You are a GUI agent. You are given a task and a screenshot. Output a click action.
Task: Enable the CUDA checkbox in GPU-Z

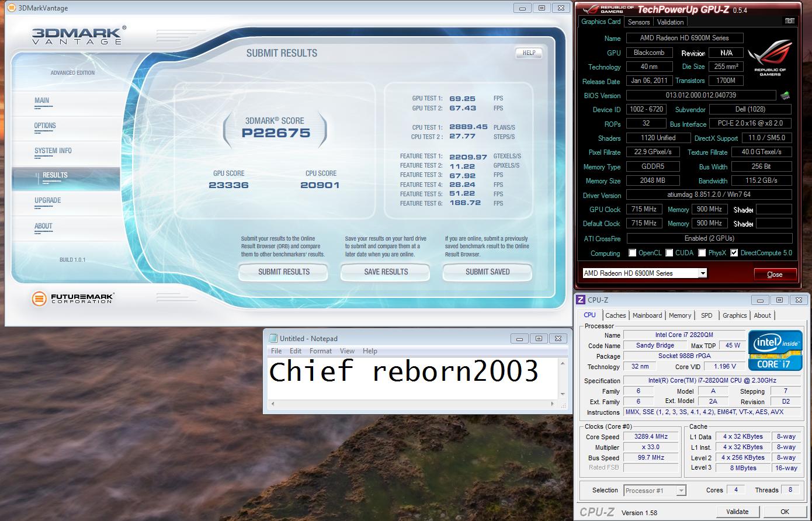[x=669, y=253]
